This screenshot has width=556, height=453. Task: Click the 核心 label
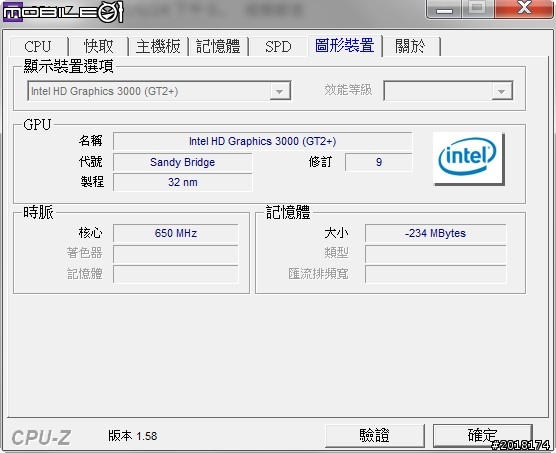90,233
